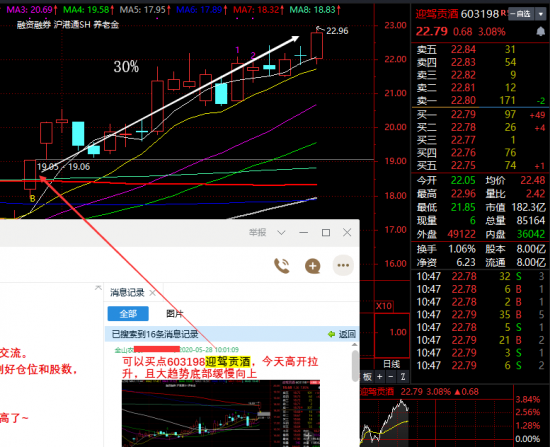Expand the chevron menu beside 举报

point(281,233)
